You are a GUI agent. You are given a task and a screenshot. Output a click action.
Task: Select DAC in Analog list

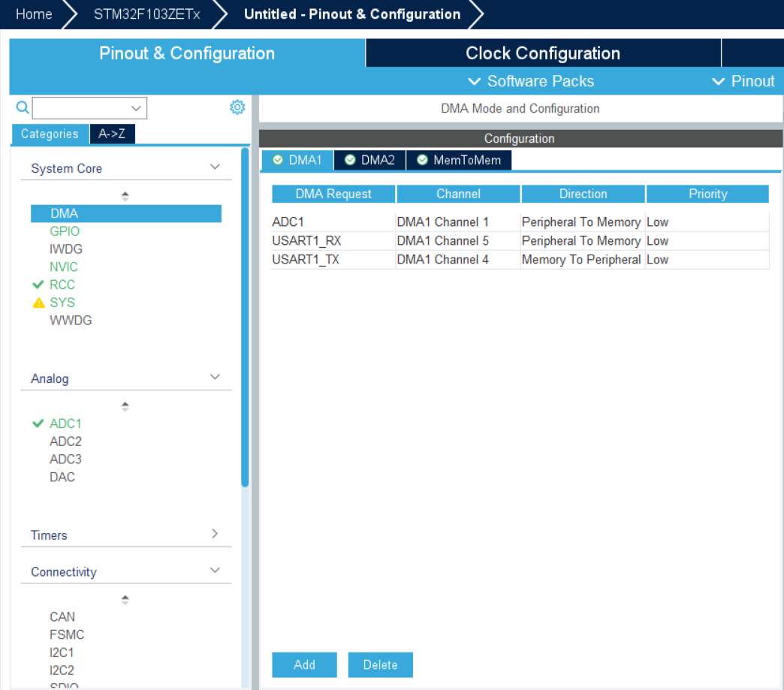(62, 477)
